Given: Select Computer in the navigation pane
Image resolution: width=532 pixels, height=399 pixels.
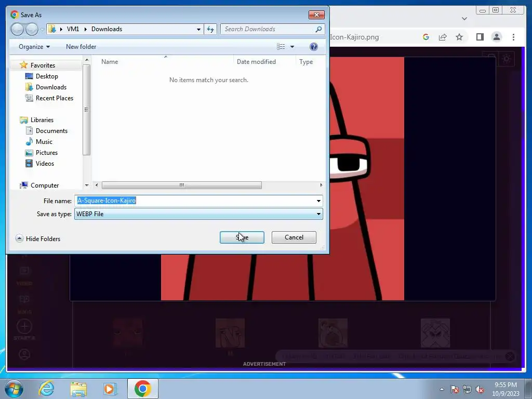Looking at the screenshot, I should click(45, 185).
